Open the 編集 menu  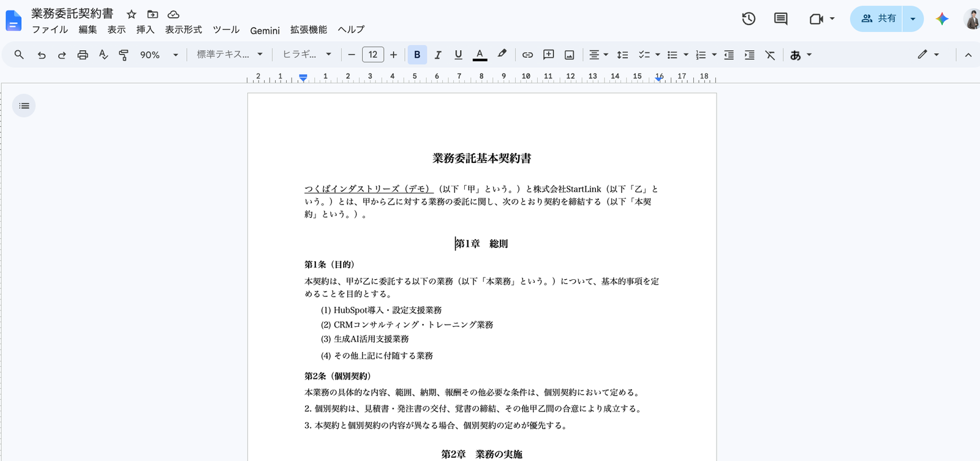click(x=88, y=29)
